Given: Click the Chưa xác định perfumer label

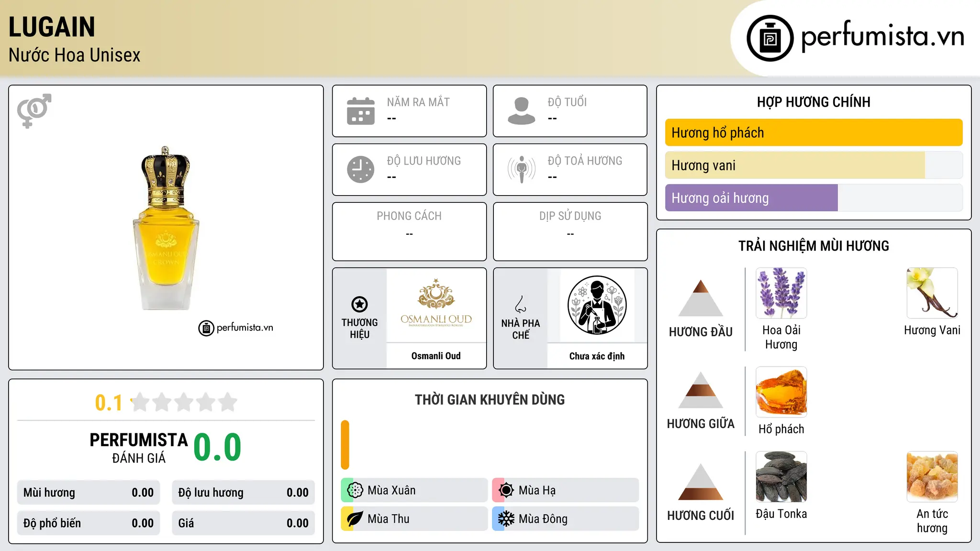Looking at the screenshot, I should pyautogui.click(x=597, y=356).
